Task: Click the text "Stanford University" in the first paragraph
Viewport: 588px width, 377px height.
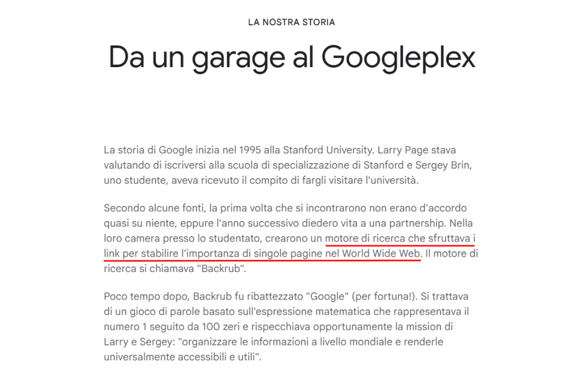Action: coord(327,150)
